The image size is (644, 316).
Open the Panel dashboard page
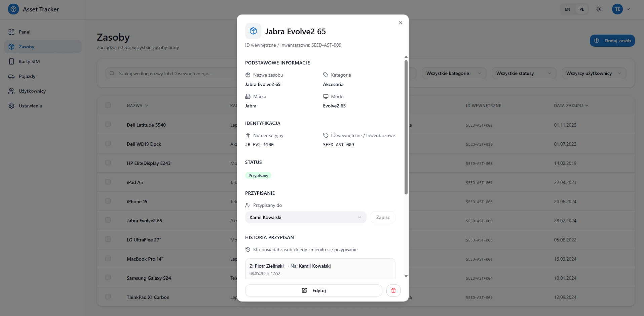click(x=43, y=32)
